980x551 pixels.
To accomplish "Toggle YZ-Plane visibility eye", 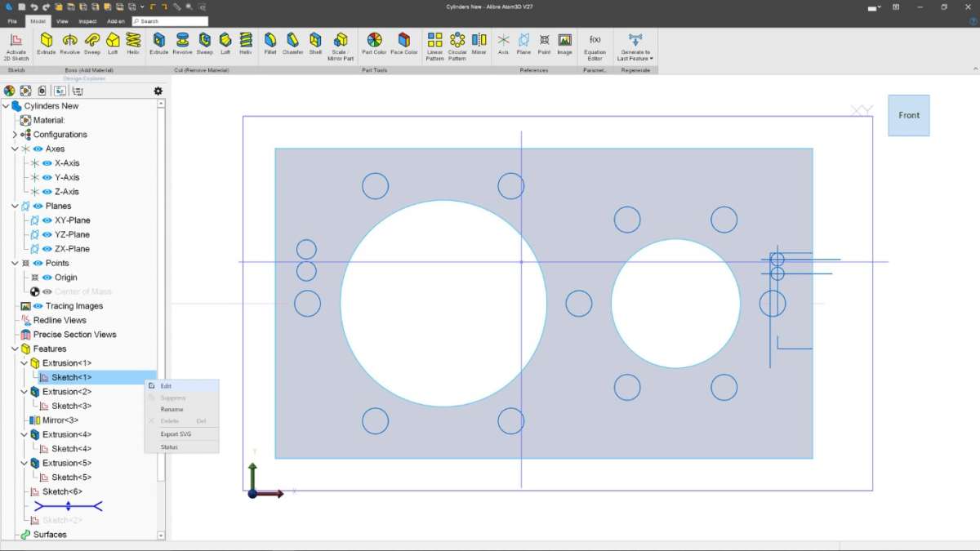I will coord(47,234).
